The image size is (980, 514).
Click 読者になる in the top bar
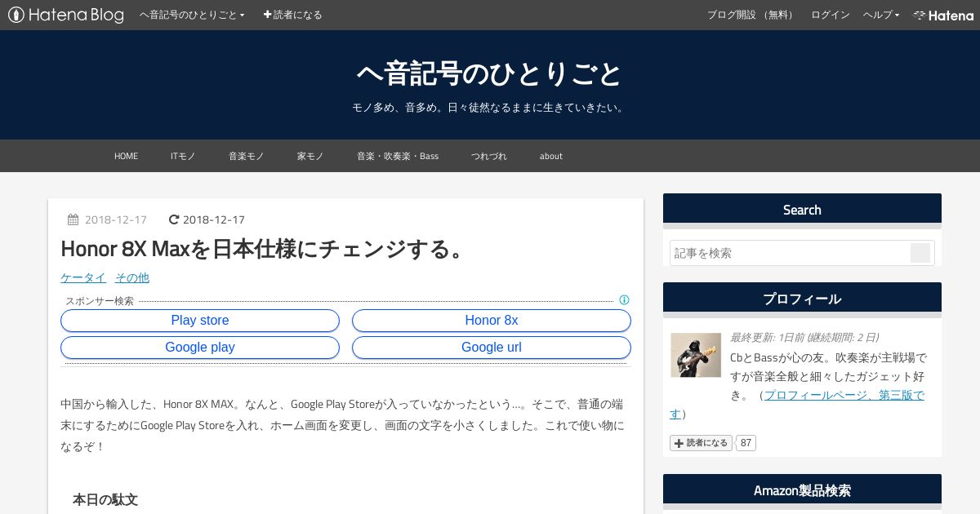292,15
